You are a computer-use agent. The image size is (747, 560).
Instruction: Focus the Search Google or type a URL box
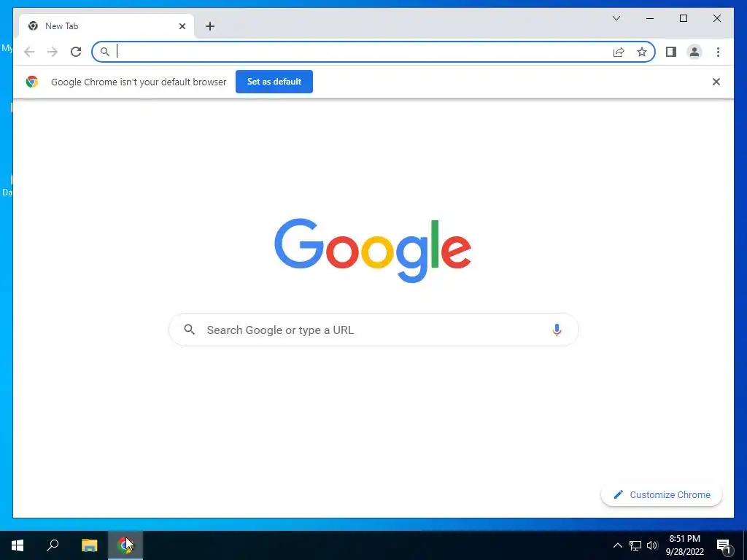point(373,330)
